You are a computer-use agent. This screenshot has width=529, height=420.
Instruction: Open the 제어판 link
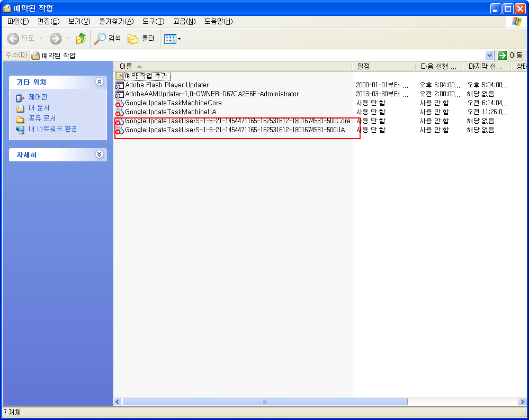(38, 97)
